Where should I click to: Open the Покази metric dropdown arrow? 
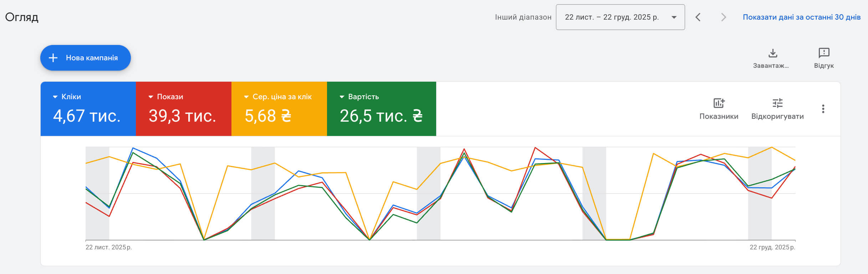pos(150,97)
